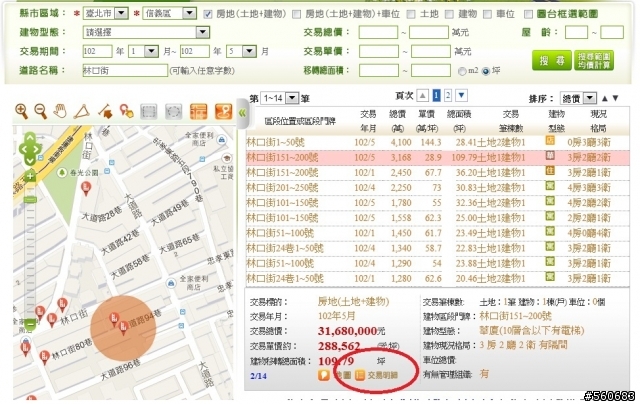Select the zoom-out magnifier map tool
This screenshot has height=404, width=640.
[x=40, y=111]
